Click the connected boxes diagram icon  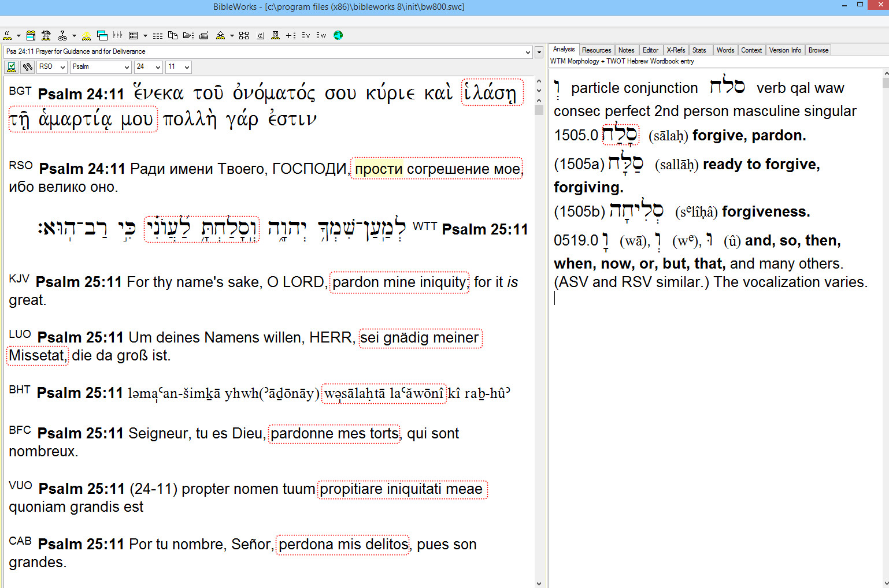point(244,35)
